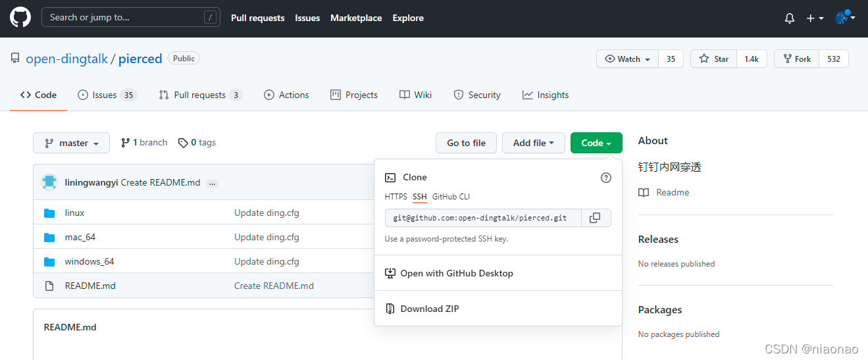Switch to the Actions tab
Screen dimensions: 868x360
(x=286, y=95)
